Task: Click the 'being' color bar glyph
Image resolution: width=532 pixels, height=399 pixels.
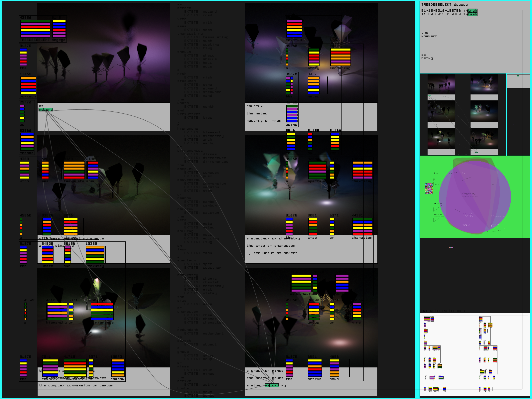Action: coord(292,114)
